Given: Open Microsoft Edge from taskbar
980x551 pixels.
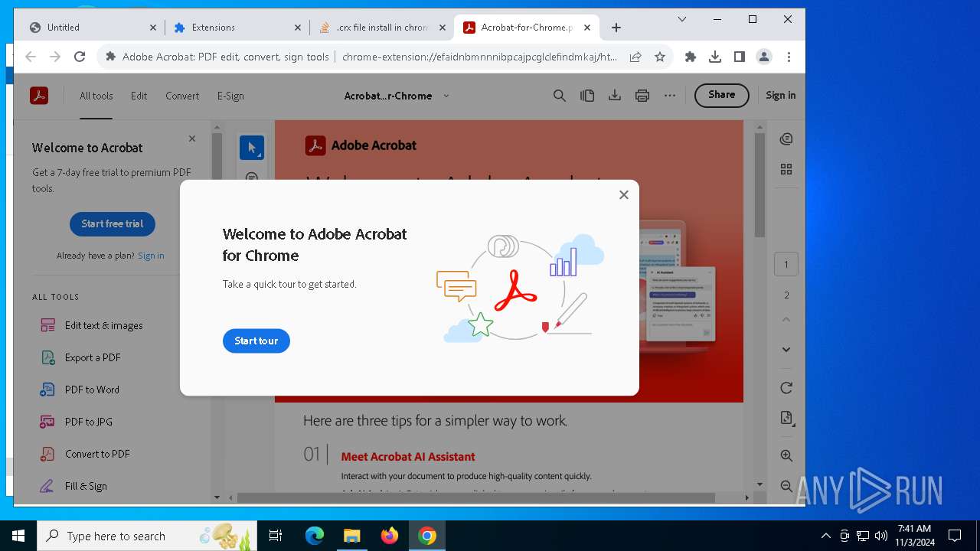Looking at the screenshot, I should point(315,536).
